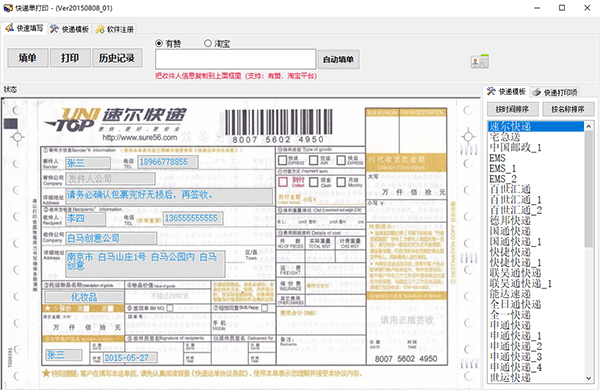Click template list scroll up arrow
600x390 pixels.
pyautogui.click(x=589, y=126)
